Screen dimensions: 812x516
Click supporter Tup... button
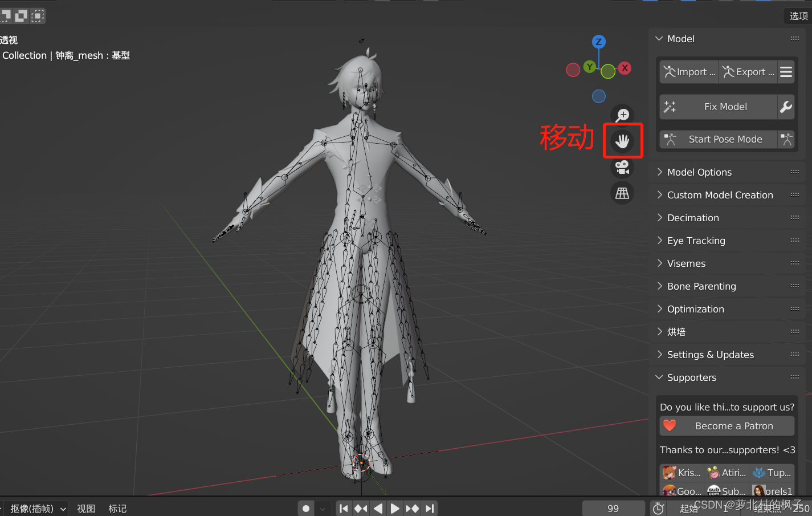[772, 473]
